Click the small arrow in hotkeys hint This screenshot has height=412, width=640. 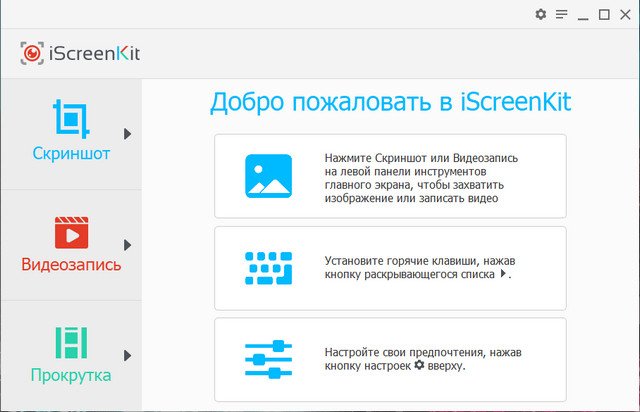(504, 273)
